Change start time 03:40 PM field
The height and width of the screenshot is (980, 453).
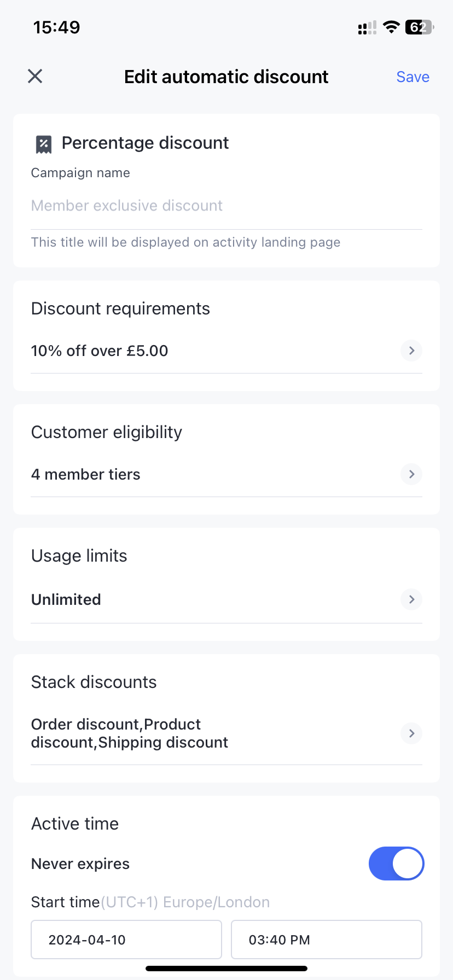326,940
